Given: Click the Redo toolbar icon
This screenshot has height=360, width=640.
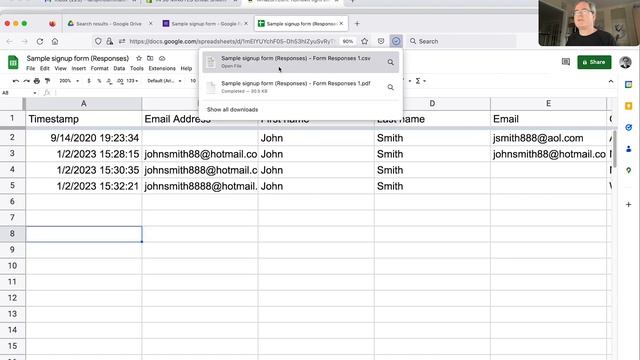Looking at the screenshot, I should coord(27,81).
